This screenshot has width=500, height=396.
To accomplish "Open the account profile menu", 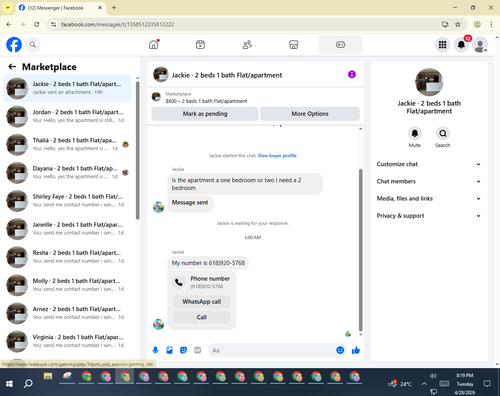I will (480, 45).
